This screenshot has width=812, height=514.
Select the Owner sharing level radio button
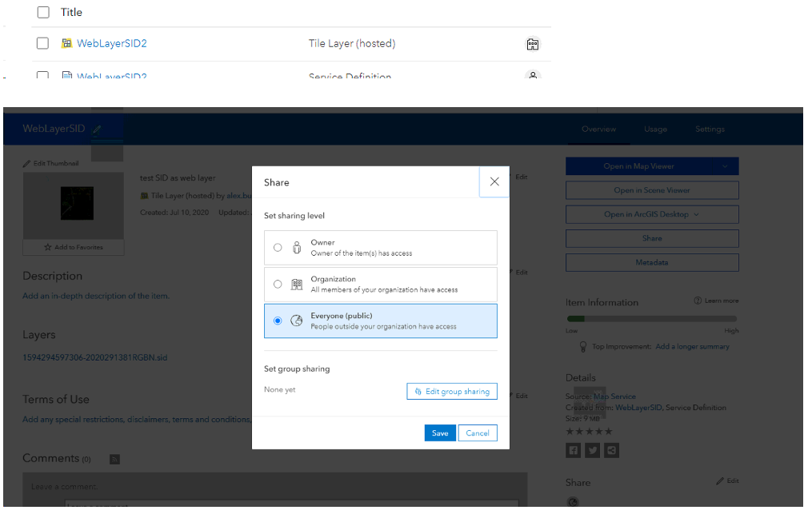tap(278, 248)
